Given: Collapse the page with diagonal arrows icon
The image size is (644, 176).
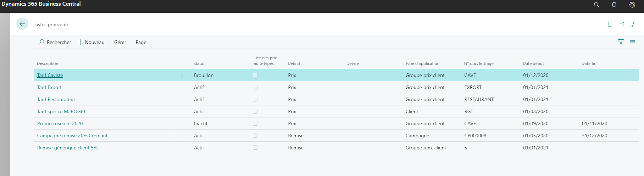Looking at the screenshot, I should coord(633,24).
